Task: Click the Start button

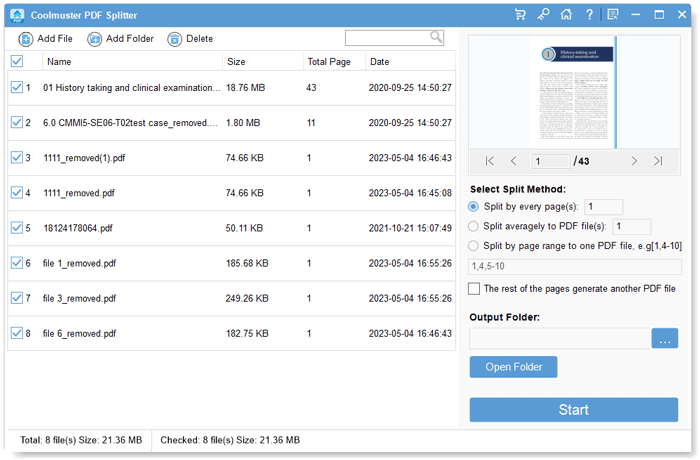Action: click(x=574, y=410)
